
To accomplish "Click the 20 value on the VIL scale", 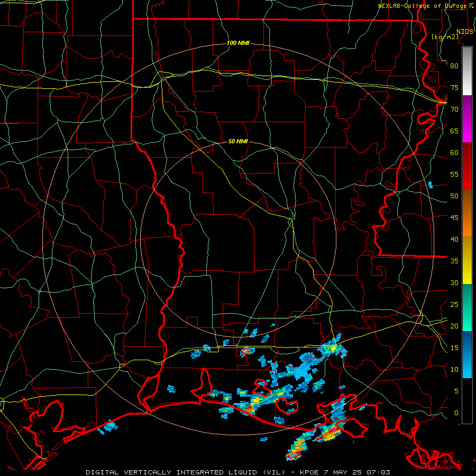I will coord(454,326).
